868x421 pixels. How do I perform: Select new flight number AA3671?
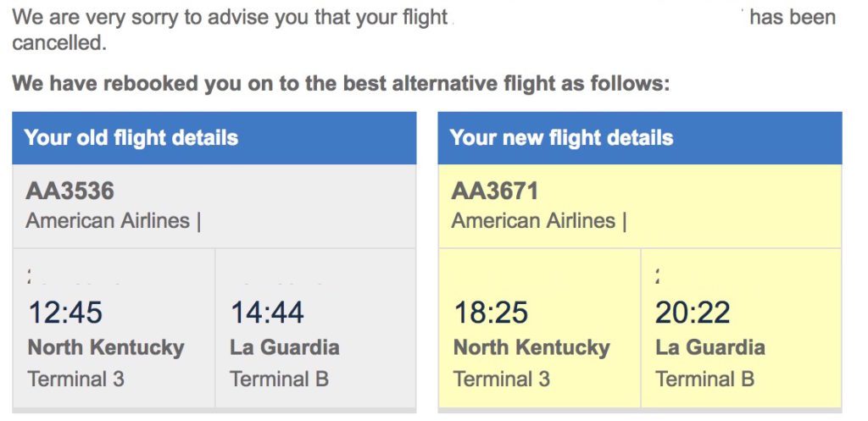click(495, 191)
